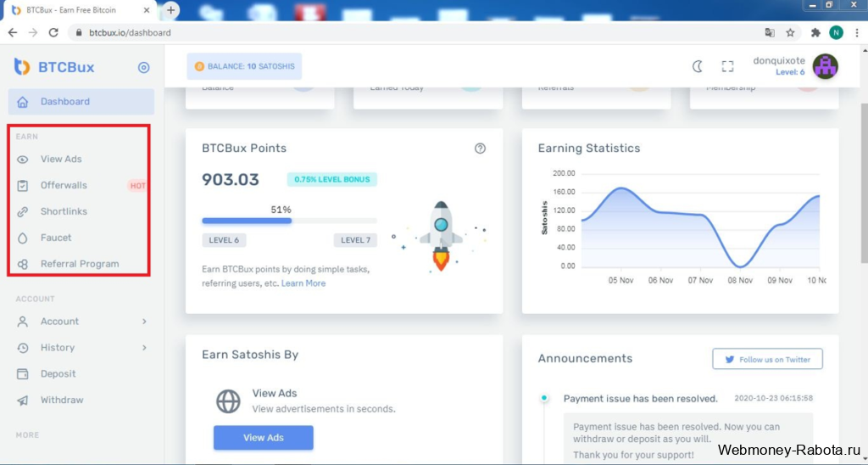868x465 pixels.
Task: Click the History clock icon
Action: pyautogui.click(x=22, y=348)
